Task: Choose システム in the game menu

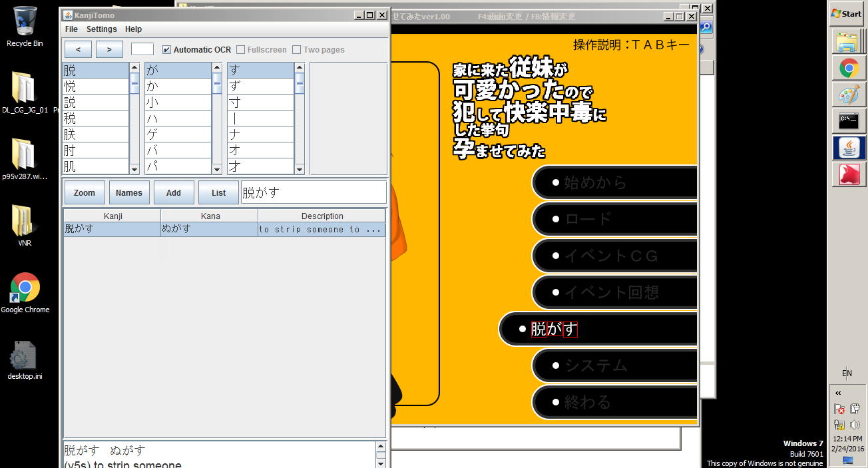Action: (614, 365)
